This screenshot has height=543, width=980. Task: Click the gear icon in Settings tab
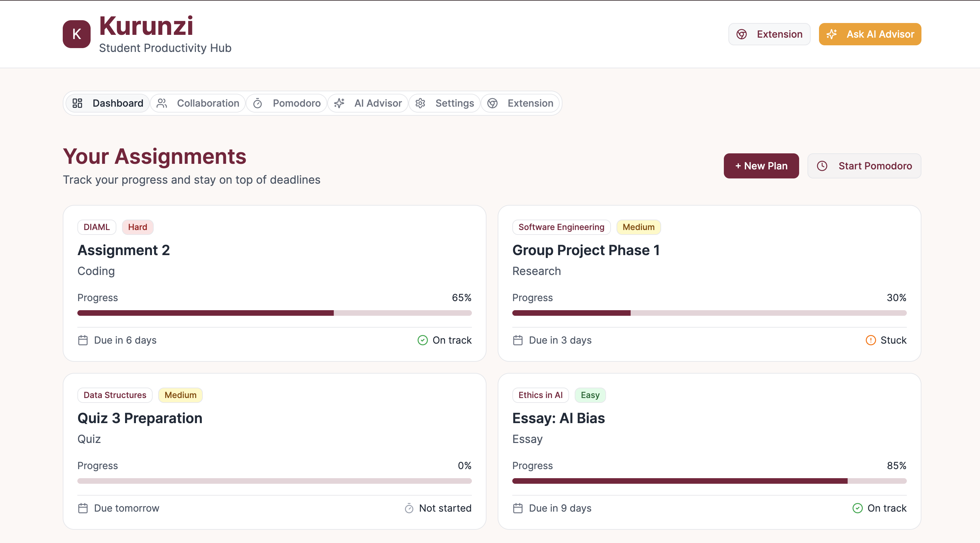[420, 103]
